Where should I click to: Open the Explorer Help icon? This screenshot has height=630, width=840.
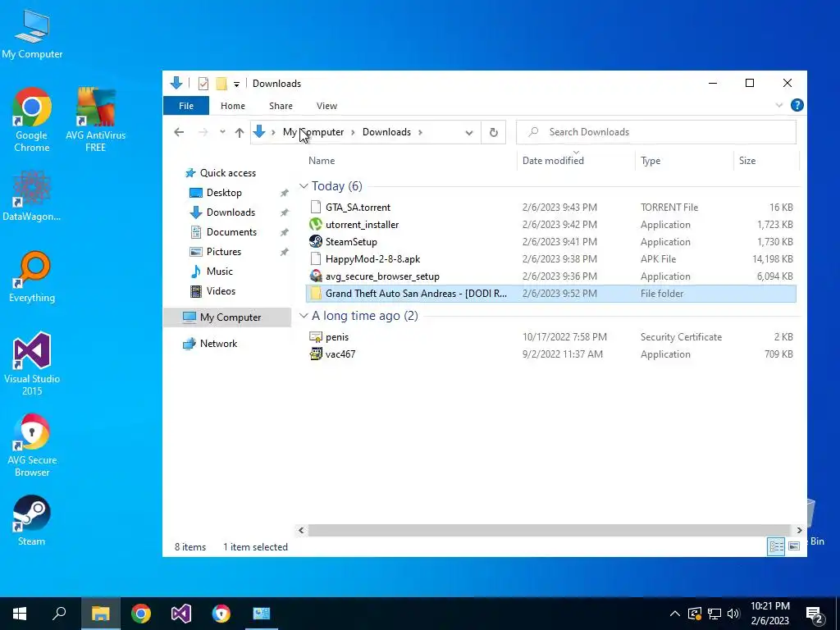click(x=797, y=106)
